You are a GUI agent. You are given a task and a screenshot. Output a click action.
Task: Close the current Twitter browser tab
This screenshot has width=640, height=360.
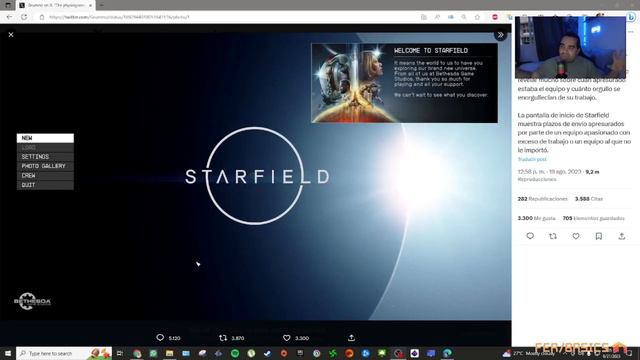[x=90, y=5]
